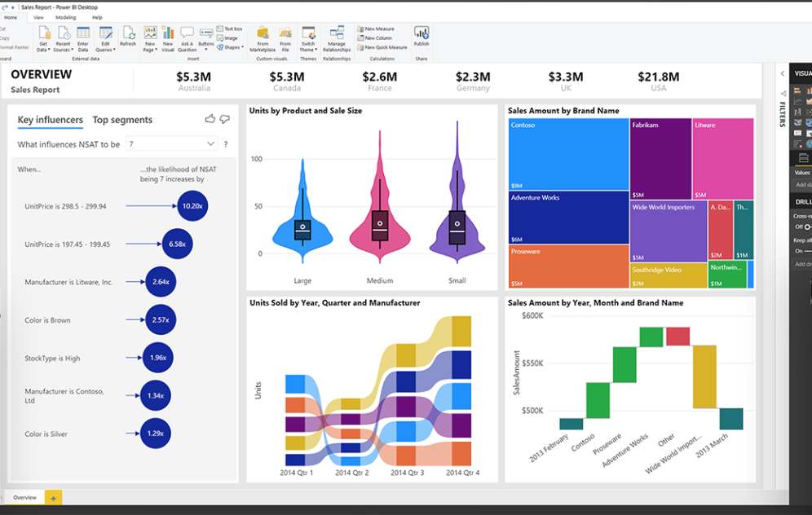Screen dimensions: 812x515
Task: Click the $21.8M USA card
Action: (658, 81)
